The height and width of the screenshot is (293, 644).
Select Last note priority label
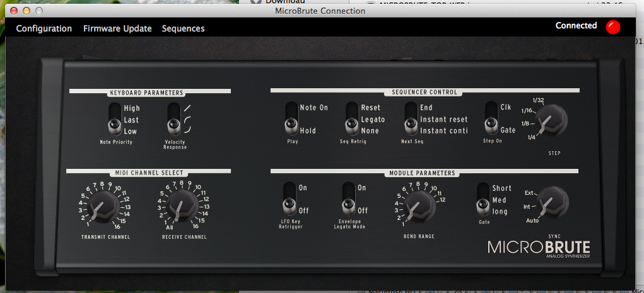tap(131, 120)
